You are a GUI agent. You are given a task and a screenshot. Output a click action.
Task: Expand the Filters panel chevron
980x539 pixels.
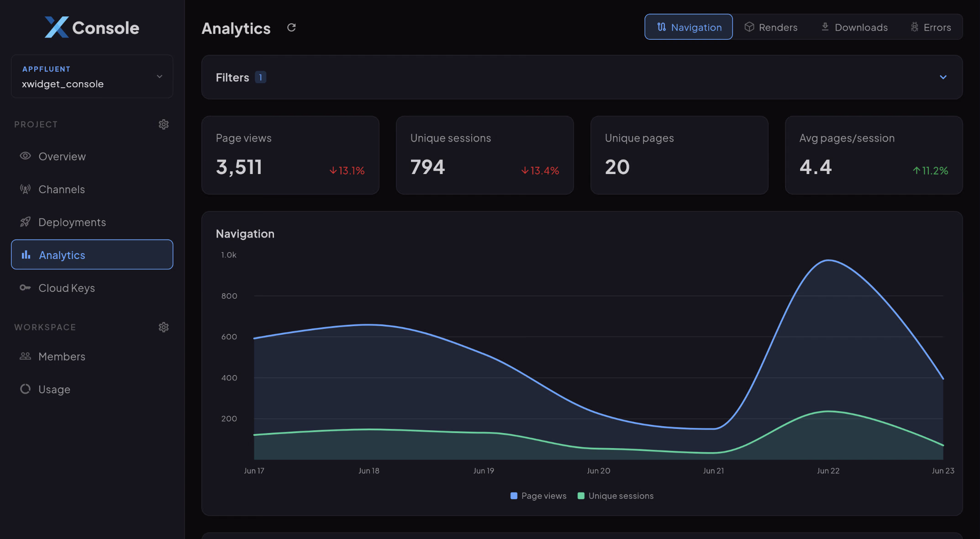[943, 77]
